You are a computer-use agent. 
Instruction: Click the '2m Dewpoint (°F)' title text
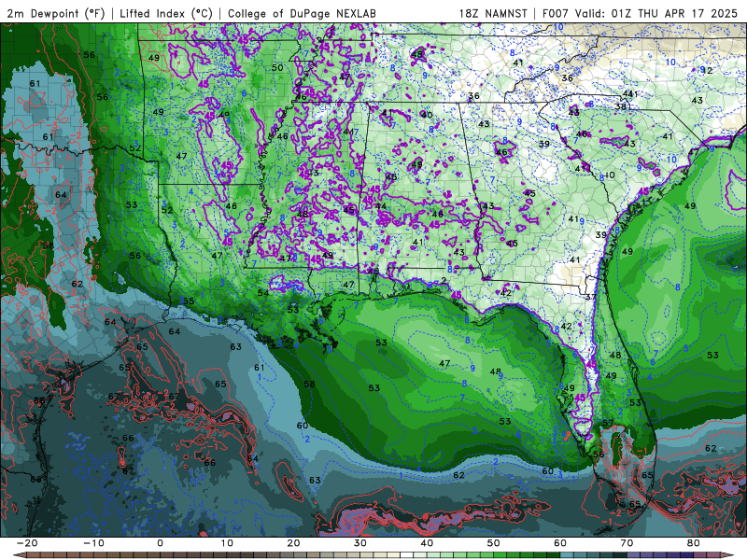click(x=55, y=13)
